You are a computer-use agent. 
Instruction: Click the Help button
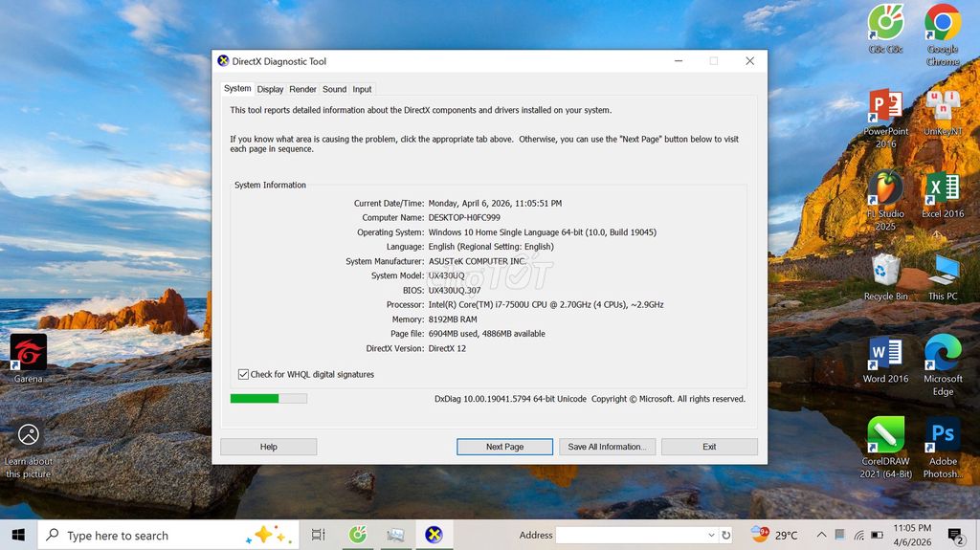(269, 447)
